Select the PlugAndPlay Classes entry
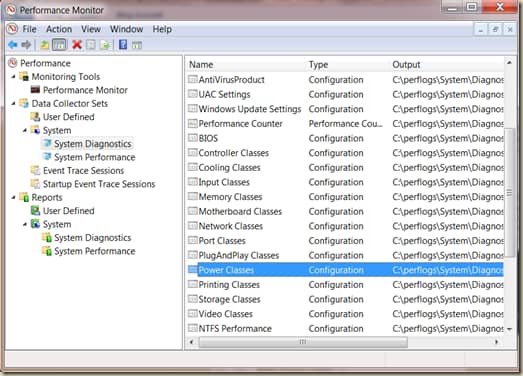This screenshot has width=523, height=376. point(346,255)
